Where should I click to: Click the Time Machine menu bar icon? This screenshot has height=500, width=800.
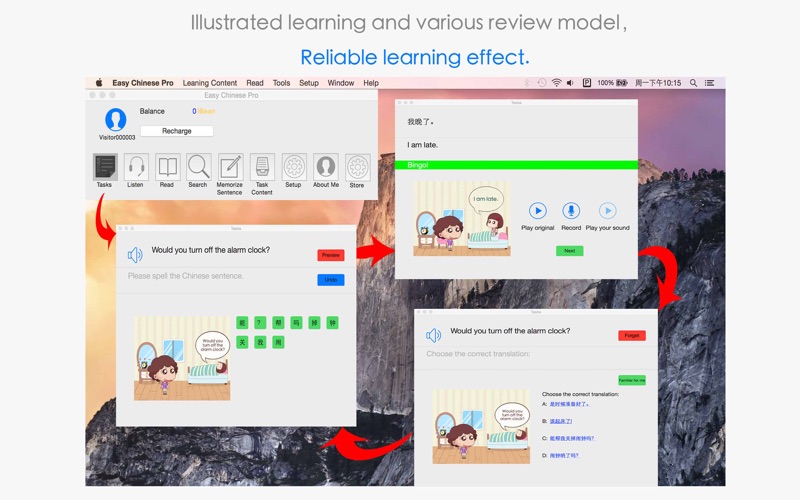tap(542, 83)
